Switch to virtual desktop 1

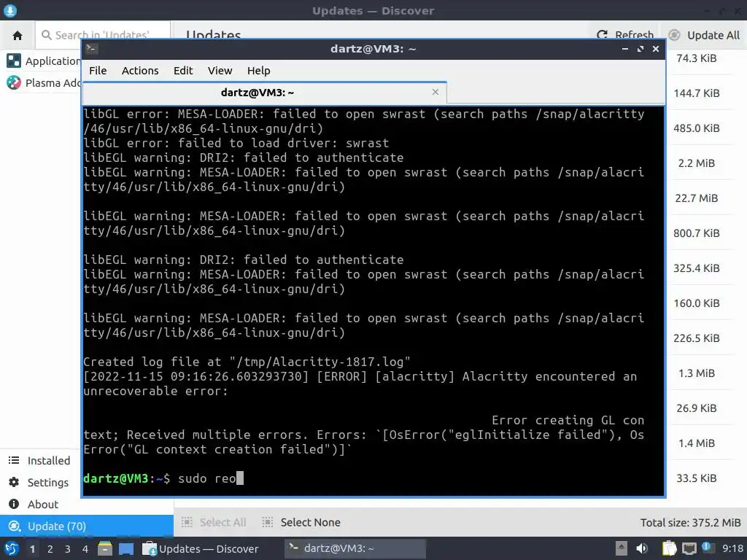[32, 549]
